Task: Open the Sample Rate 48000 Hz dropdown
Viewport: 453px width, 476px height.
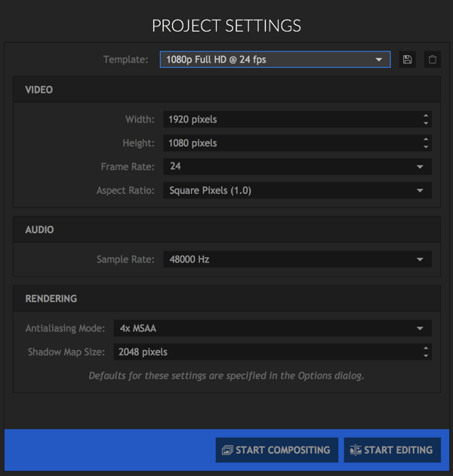Action: coord(297,259)
